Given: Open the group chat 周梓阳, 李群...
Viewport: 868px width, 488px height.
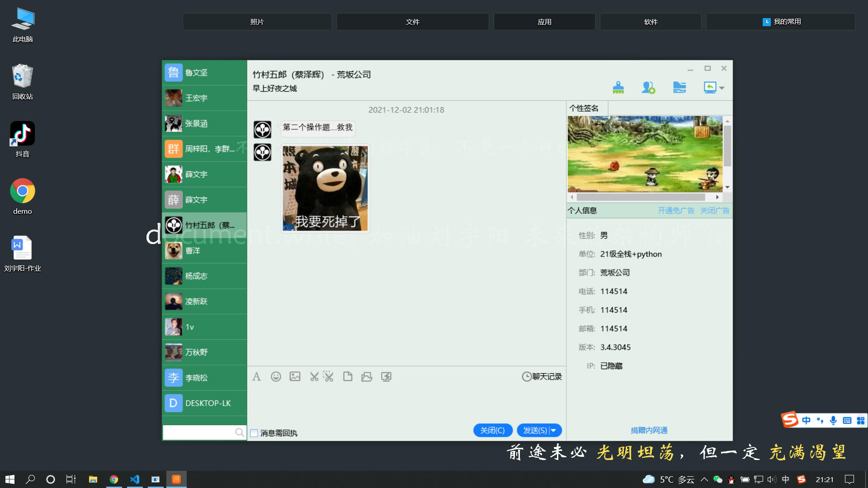Looking at the screenshot, I should (204, 149).
